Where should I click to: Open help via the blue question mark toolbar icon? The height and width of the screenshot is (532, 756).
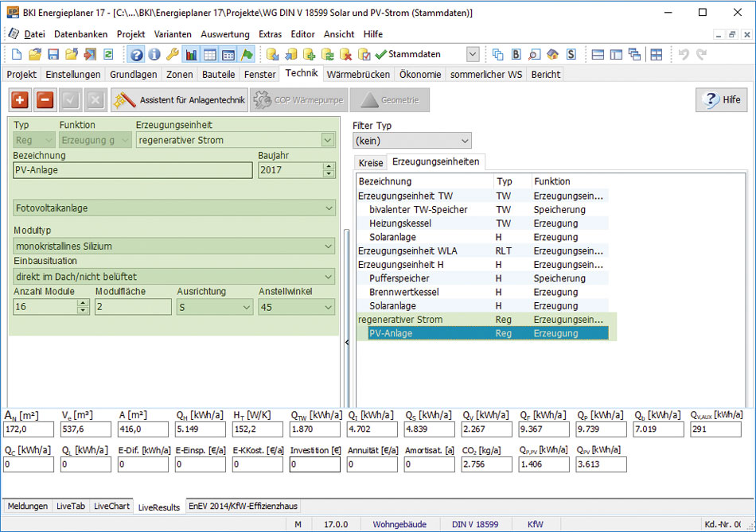click(136, 54)
